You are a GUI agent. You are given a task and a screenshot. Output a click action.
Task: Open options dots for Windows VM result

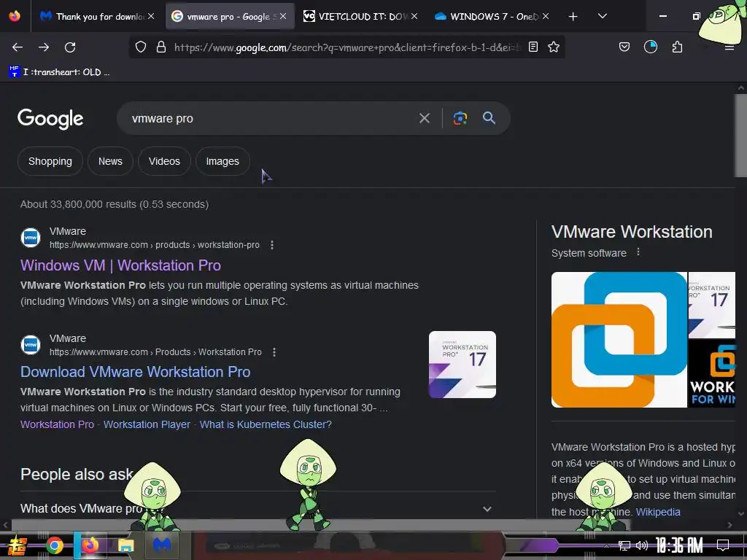(271, 245)
